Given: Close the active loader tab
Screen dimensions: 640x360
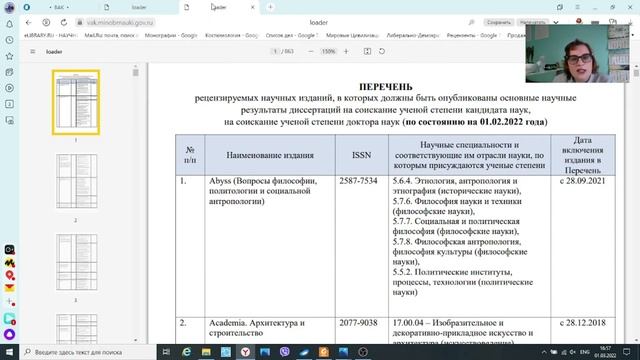Looking at the screenshot, I should (x=253, y=7).
